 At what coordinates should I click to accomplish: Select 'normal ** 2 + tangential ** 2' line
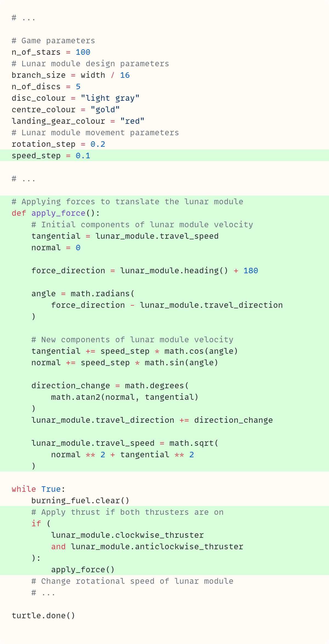[x=123, y=455]
